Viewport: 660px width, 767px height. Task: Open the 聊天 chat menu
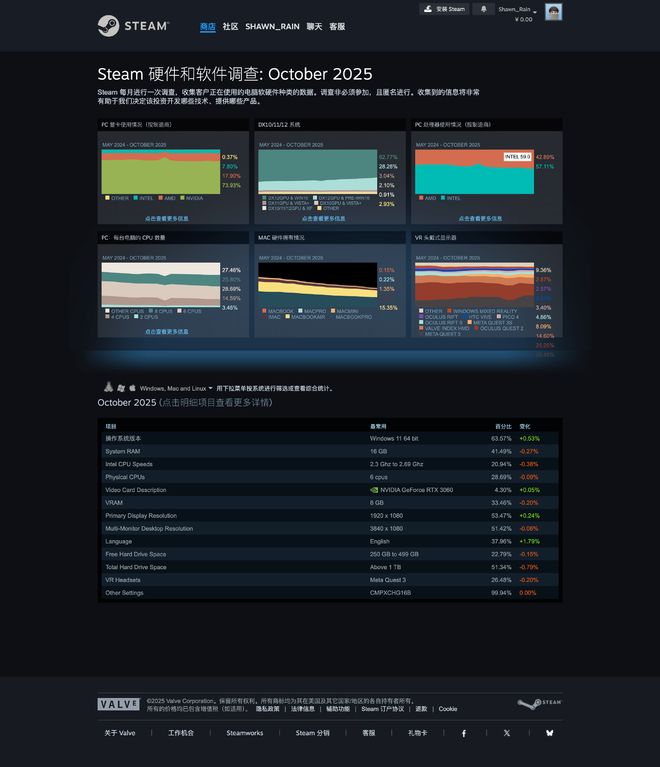314,26
